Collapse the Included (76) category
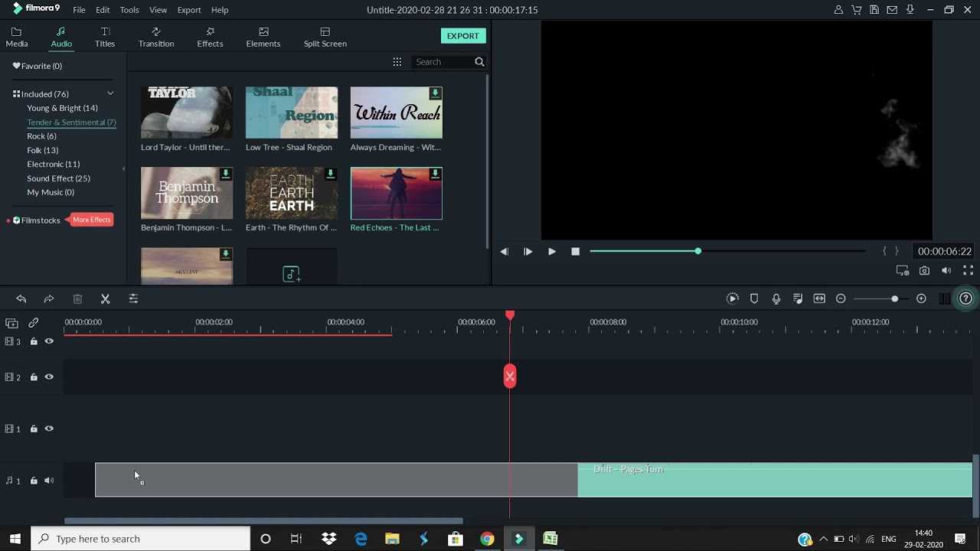This screenshot has height=551, width=980. (110, 93)
